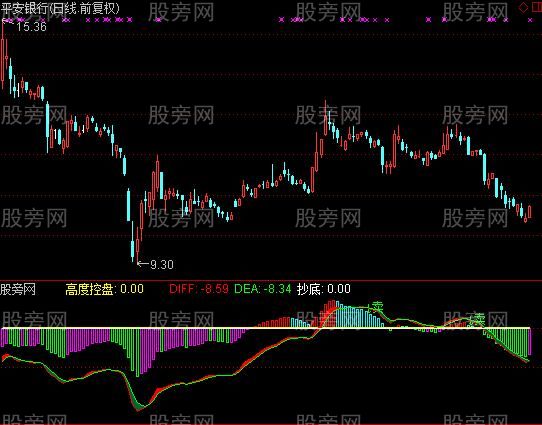The image size is (542, 425).
Task: Click the 抄底: 0.00 indicator readout
Action: point(324,289)
